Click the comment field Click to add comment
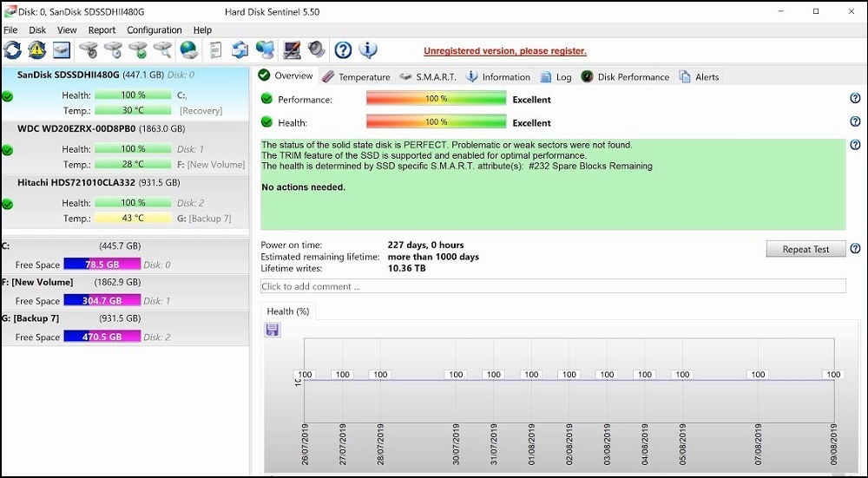The height and width of the screenshot is (478, 868). [x=553, y=286]
